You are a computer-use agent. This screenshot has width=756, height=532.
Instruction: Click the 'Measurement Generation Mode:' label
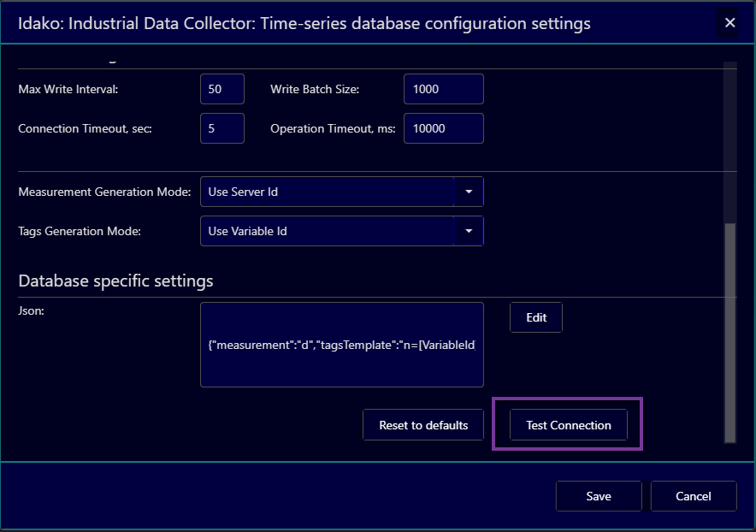[104, 192]
